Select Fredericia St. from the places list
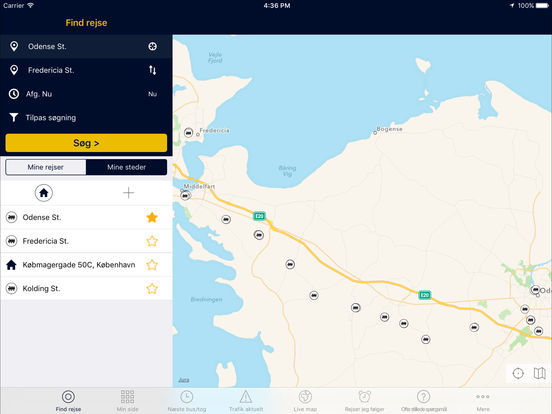Viewport: 552px width, 414px height. point(86,241)
